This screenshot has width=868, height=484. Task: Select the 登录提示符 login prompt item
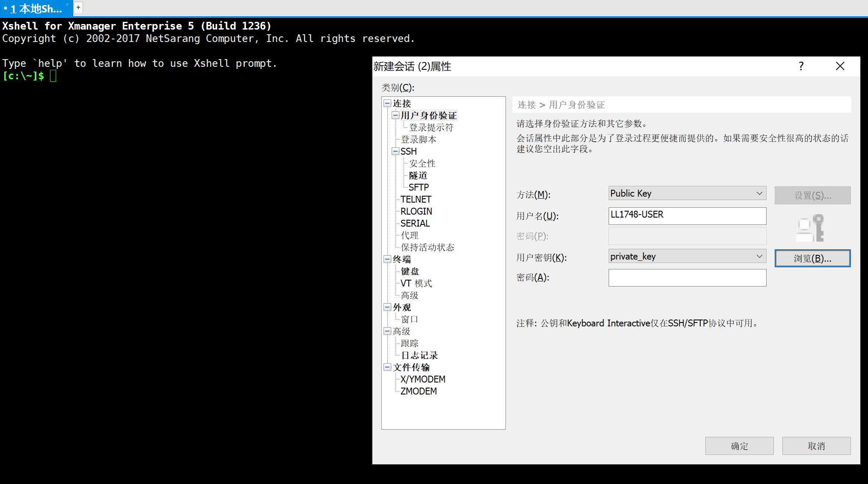coord(431,127)
